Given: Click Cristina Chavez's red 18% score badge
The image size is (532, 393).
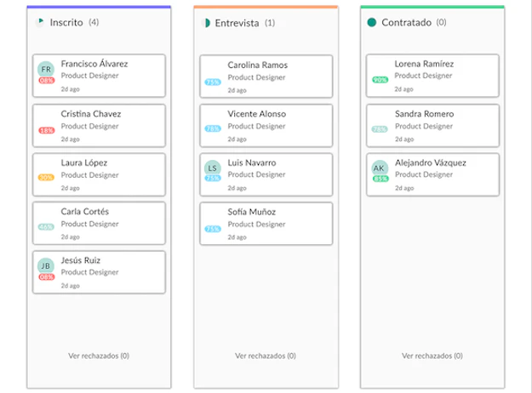Looking at the screenshot, I should tap(47, 130).
